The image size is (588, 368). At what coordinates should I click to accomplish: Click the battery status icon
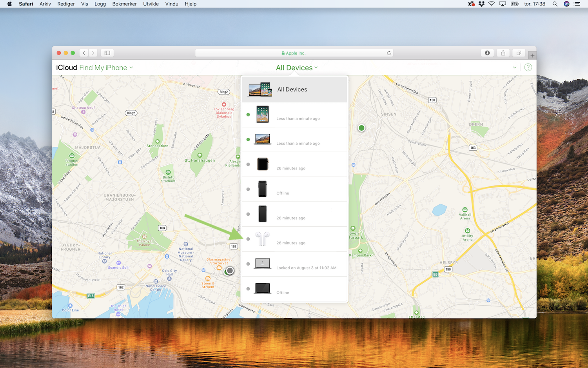click(515, 4)
